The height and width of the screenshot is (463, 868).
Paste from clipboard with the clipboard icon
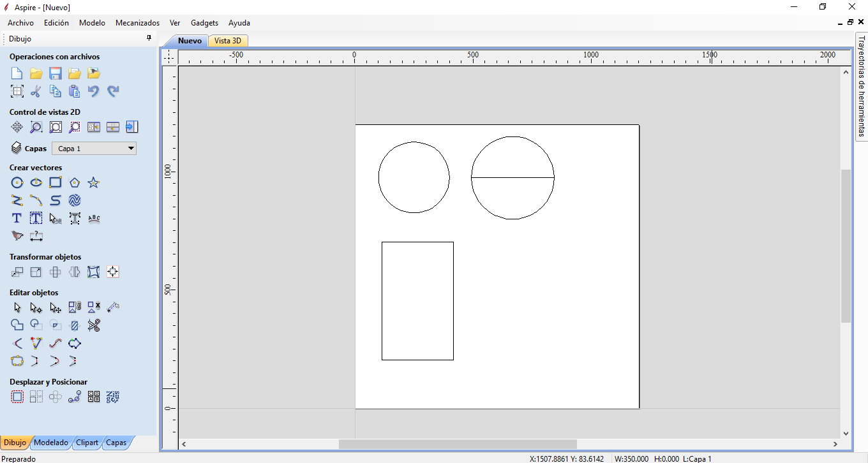pos(75,91)
